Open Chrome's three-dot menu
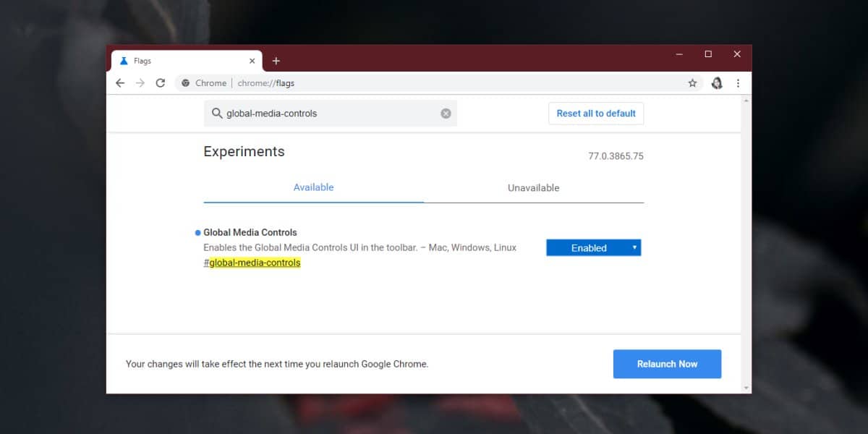Image resolution: width=868 pixels, height=434 pixels. pos(738,83)
